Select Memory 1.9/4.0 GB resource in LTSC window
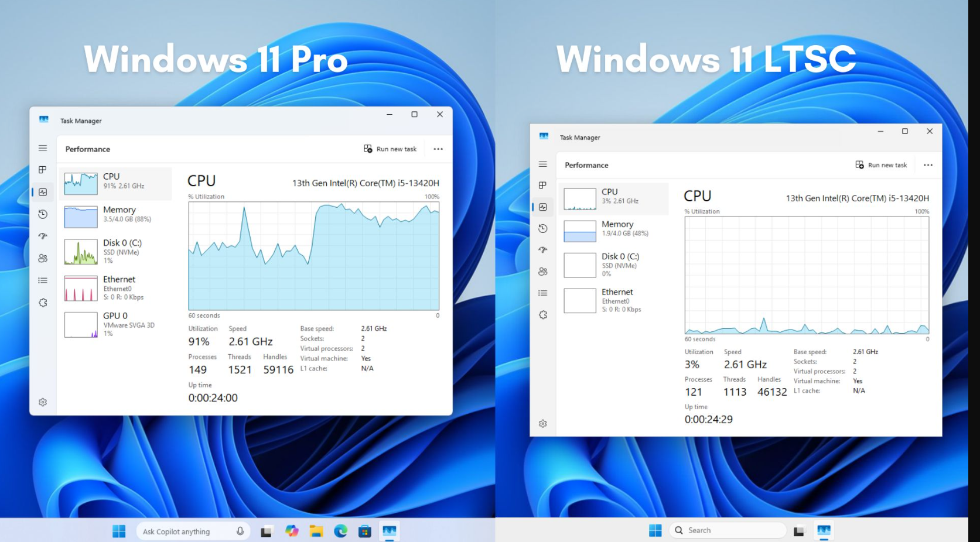Screen dimensions: 980x542 [613, 231]
